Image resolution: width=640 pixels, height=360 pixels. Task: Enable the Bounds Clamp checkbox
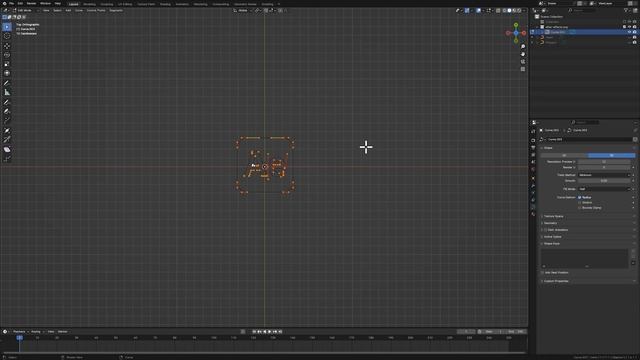[580, 208]
